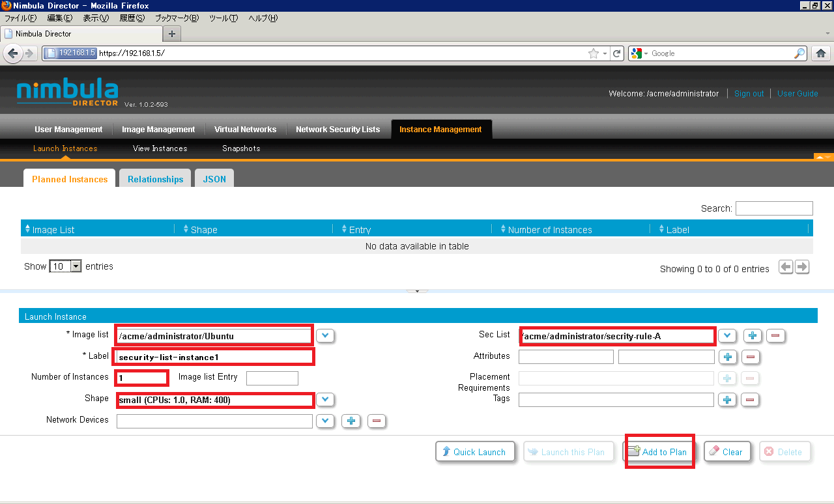The image size is (834, 504).
Task: Go to previous table page arrow
Action: click(786, 267)
